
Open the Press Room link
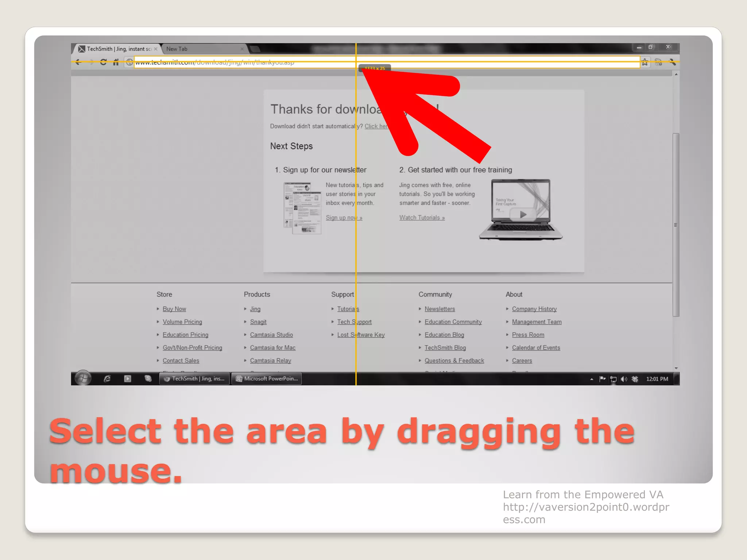(528, 335)
